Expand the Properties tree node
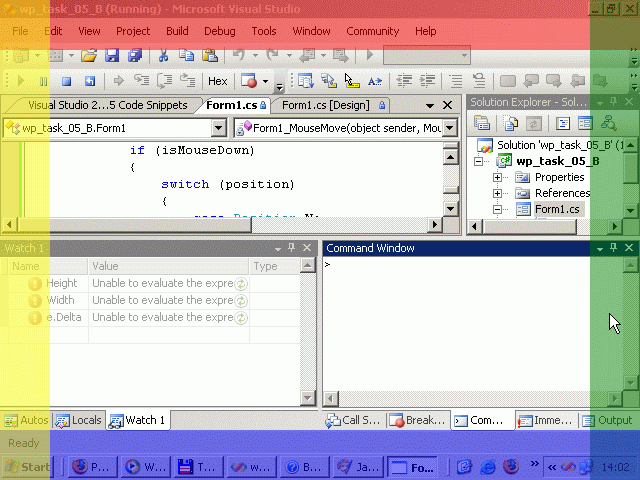The height and width of the screenshot is (480, 640). click(x=497, y=177)
